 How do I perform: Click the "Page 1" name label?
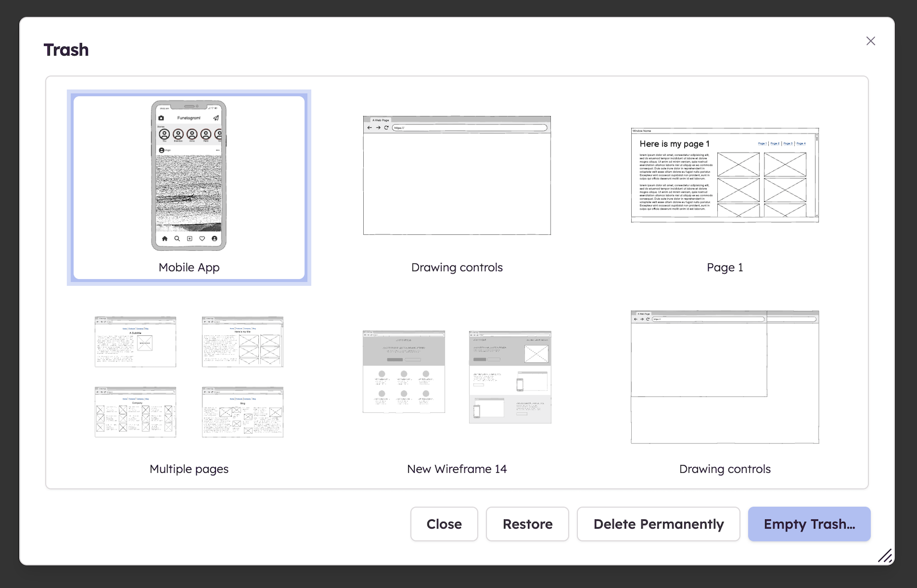pos(724,268)
